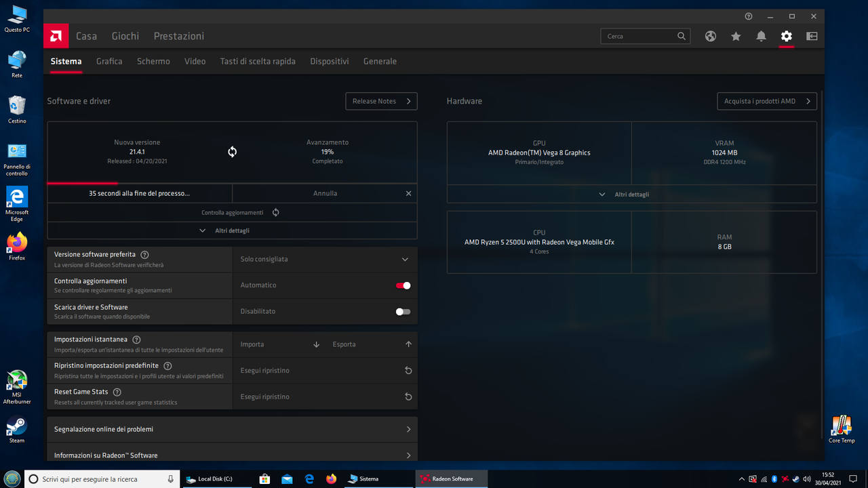Open Solo consigliata dropdown

325,259
